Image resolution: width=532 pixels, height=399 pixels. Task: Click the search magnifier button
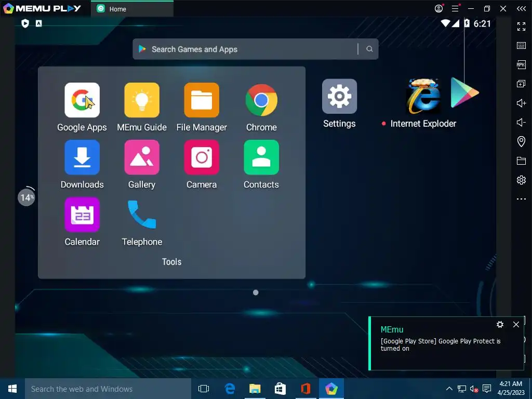[x=369, y=49]
